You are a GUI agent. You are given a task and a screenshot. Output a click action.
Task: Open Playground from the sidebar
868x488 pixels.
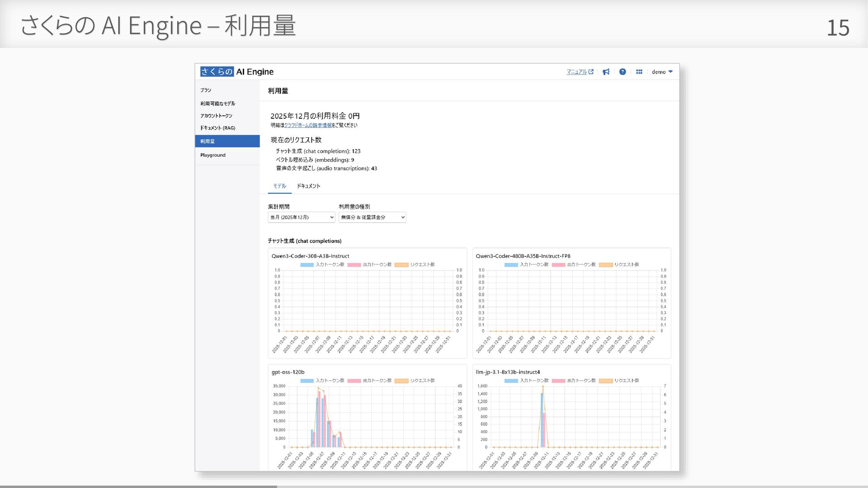(x=212, y=155)
